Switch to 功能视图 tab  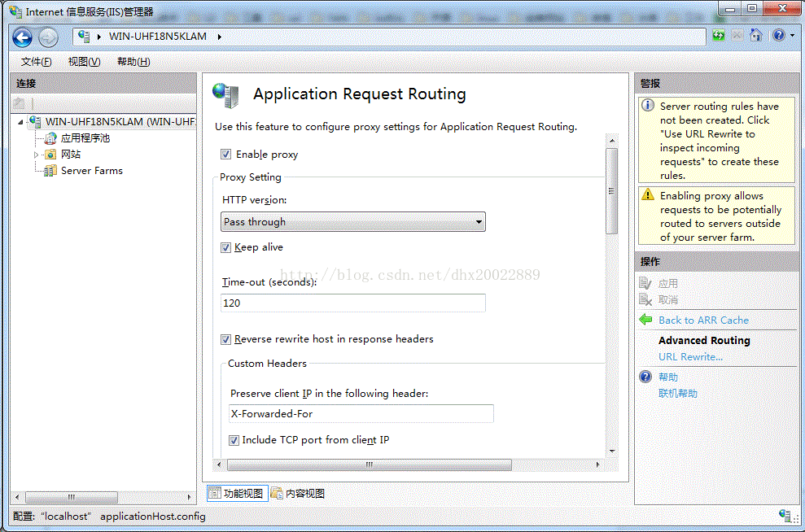point(237,494)
